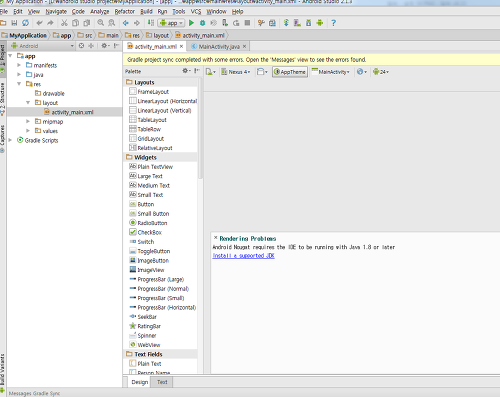Open the Android Device Monitor icon
The image size is (500, 397).
tap(320, 23)
